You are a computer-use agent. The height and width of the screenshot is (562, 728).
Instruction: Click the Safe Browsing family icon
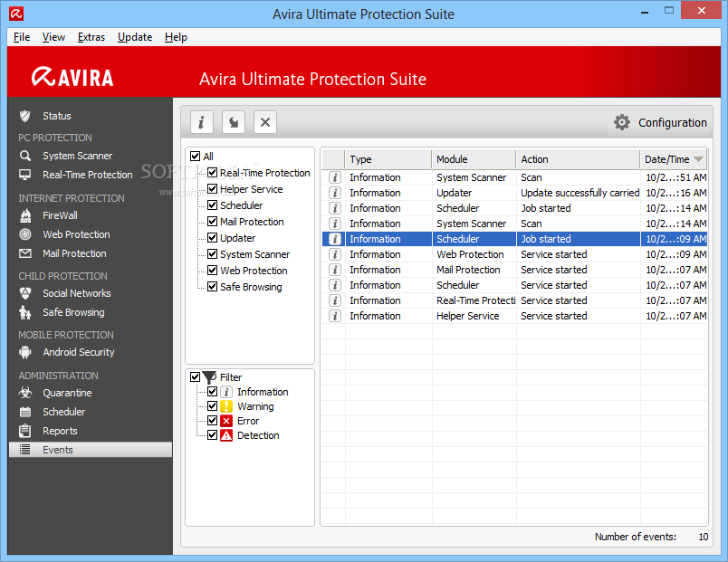click(25, 313)
